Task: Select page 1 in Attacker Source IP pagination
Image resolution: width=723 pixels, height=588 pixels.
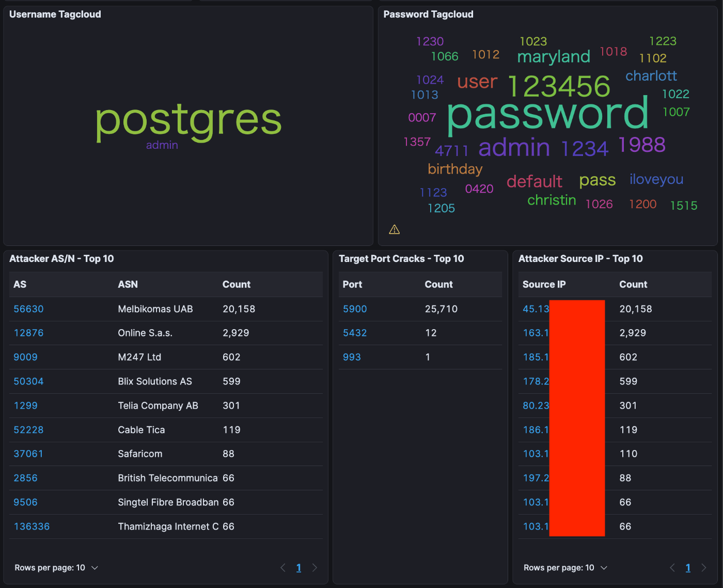Action: (688, 568)
